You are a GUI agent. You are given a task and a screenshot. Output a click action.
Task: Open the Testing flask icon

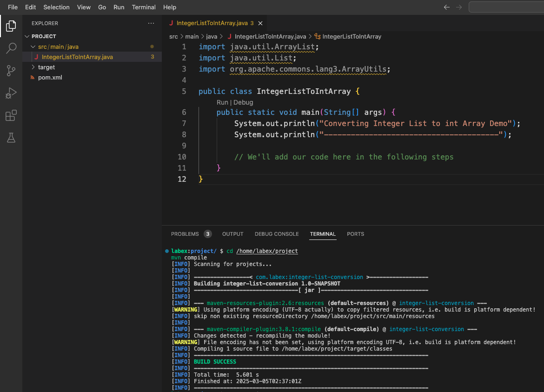pos(11,138)
